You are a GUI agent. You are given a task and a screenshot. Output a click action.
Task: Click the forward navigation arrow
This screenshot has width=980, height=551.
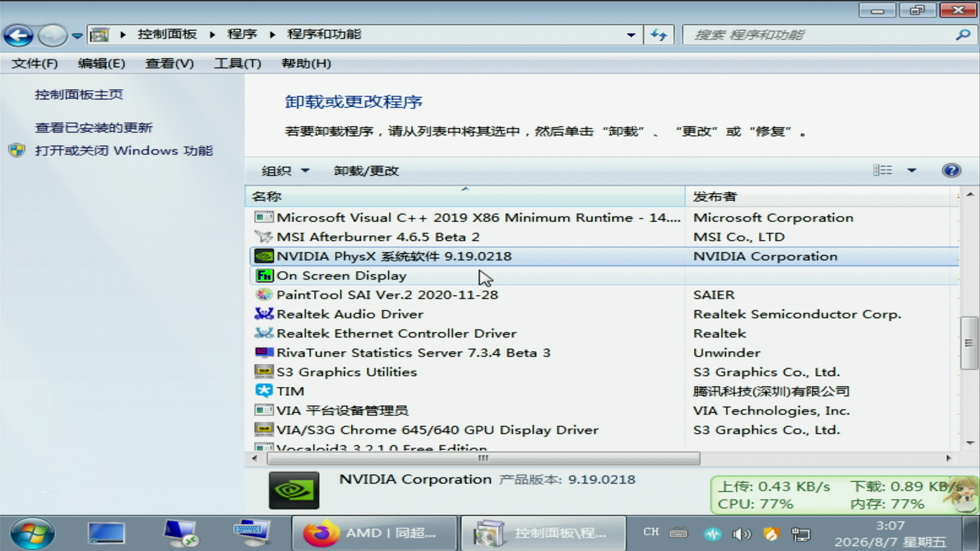[52, 35]
